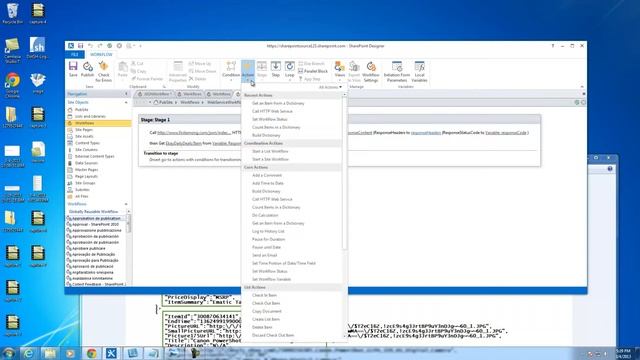640x360 pixels.
Task: Select the WORKFLOW ribbon tab
Action: pos(101,54)
